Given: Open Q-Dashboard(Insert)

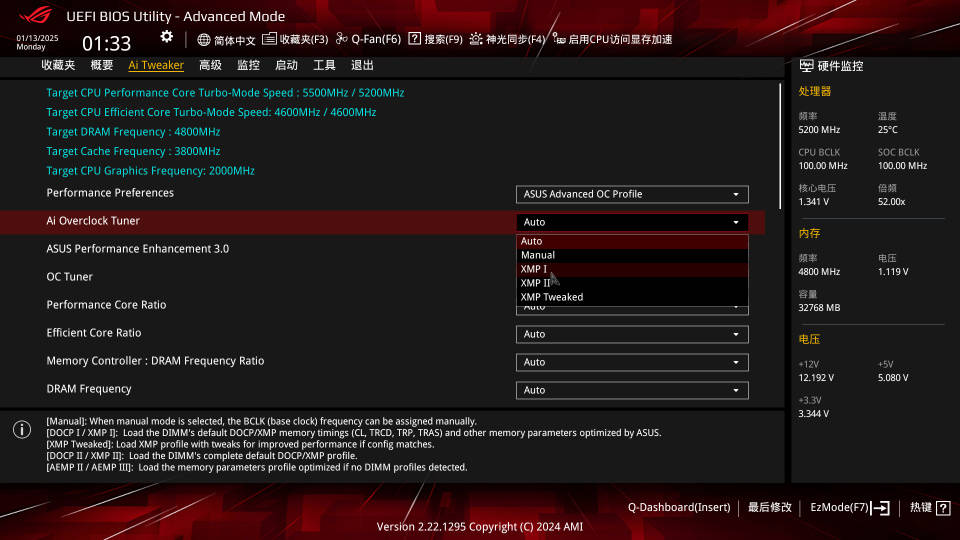Looking at the screenshot, I should [x=679, y=508].
